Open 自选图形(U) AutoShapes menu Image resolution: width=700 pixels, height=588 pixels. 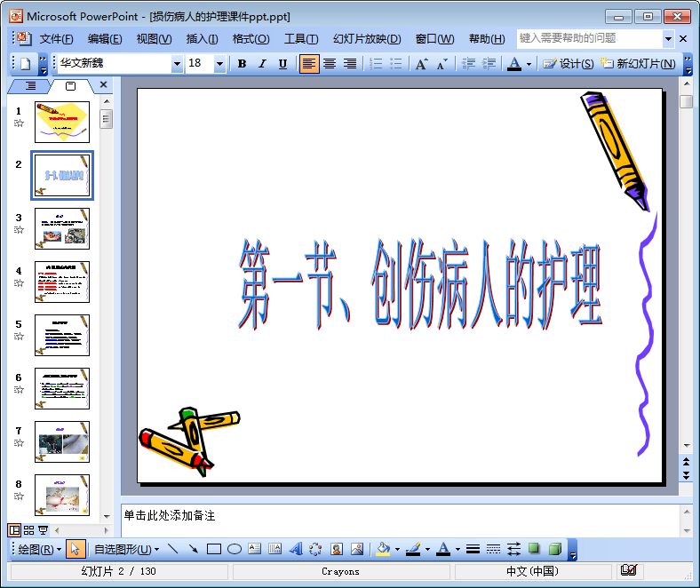point(126,549)
